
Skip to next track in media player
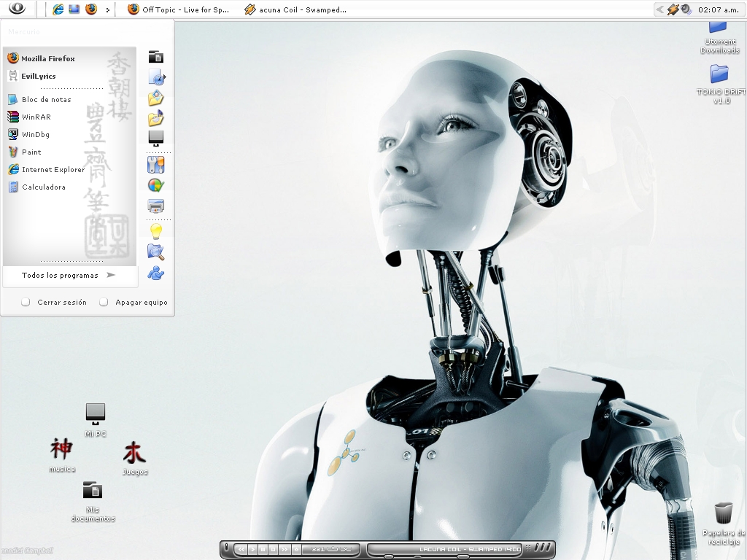(x=285, y=549)
